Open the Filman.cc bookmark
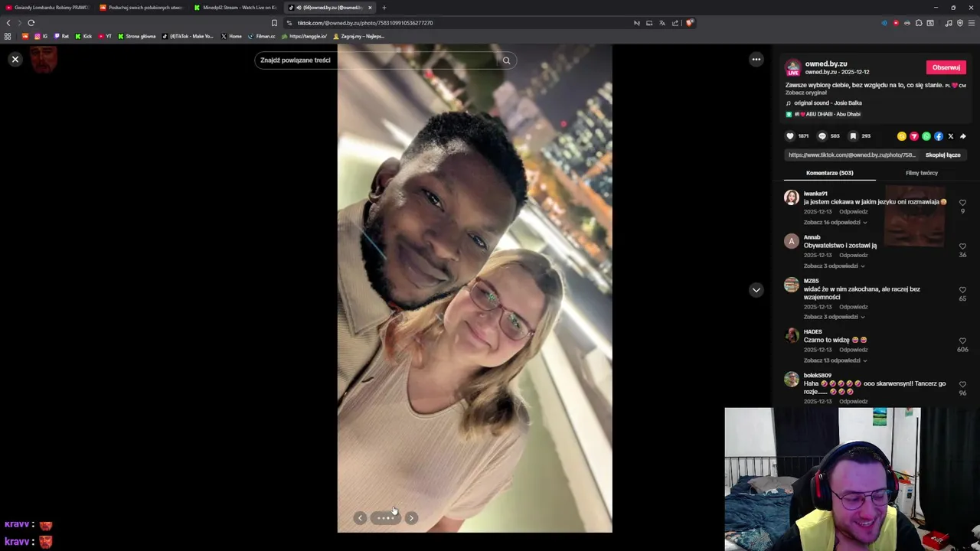 (x=262, y=36)
